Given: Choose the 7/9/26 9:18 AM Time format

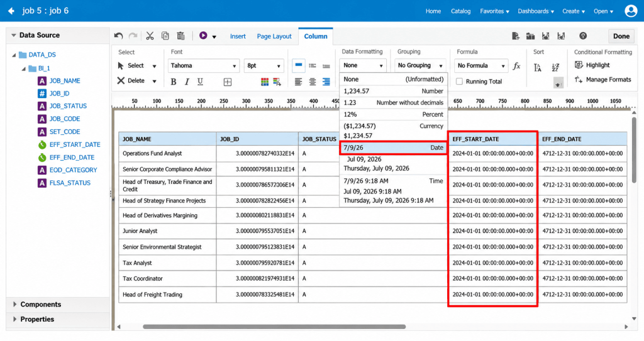Looking at the screenshot, I should pos(394,181).
